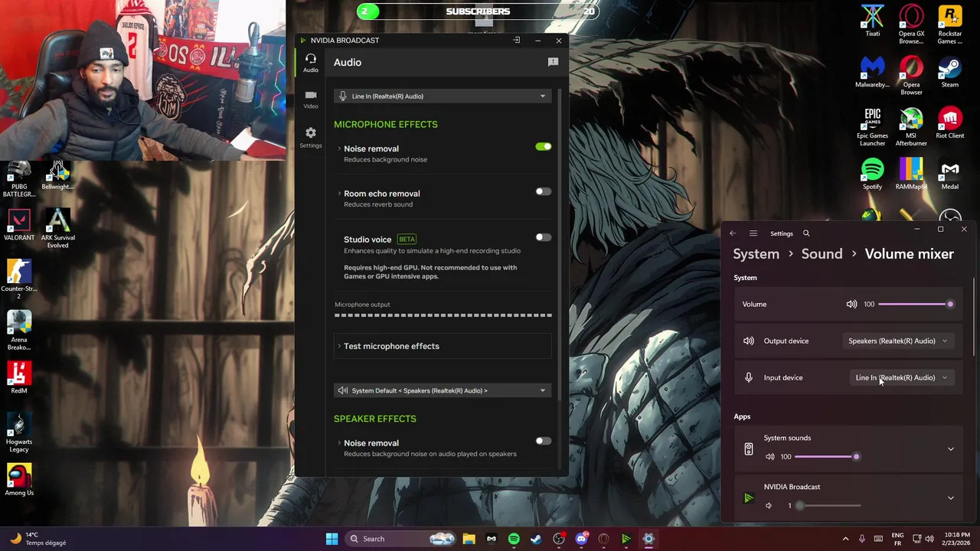The height and width of the screenshot is (551, 980).
Task: Adjust NVIDIA Broadcast volume slider in mixer
Action: 827,506
